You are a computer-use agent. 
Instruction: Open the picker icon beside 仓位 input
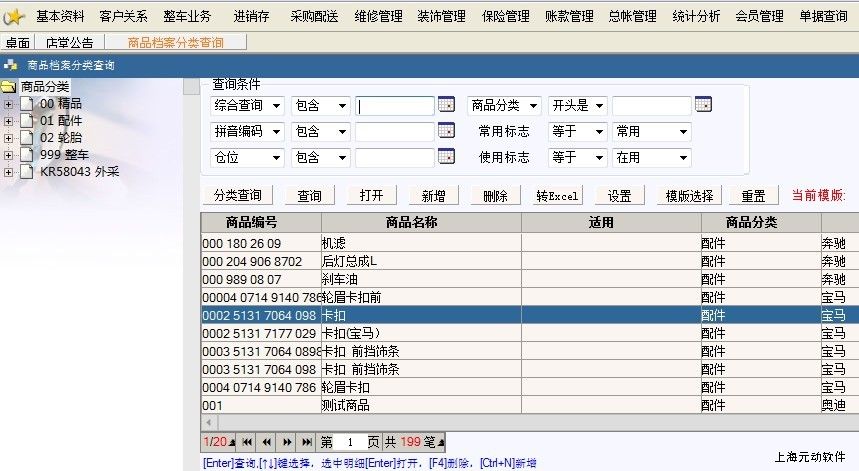[446, 157]
